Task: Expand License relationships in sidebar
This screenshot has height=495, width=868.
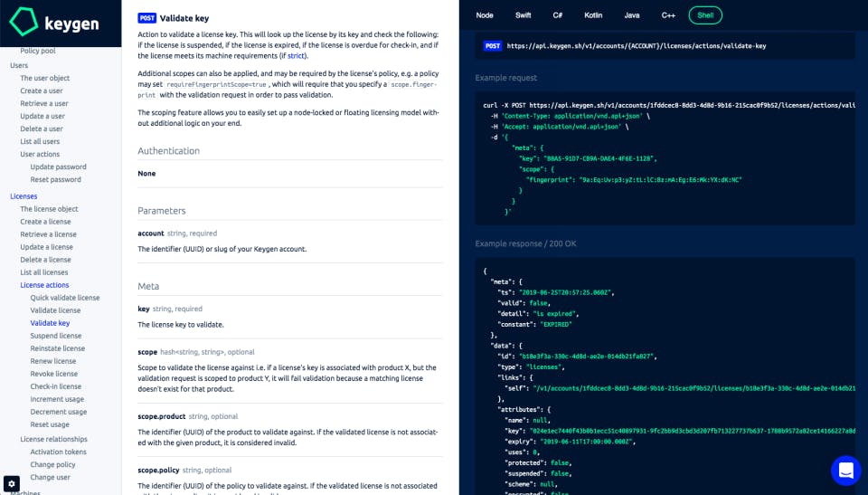Action: tap(53, 439)
